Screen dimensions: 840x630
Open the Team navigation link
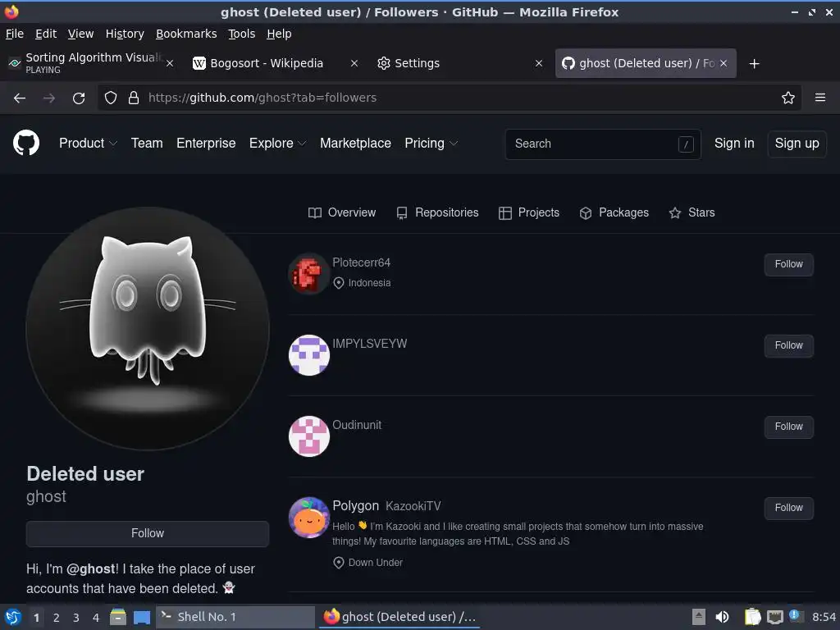[147, 143]
